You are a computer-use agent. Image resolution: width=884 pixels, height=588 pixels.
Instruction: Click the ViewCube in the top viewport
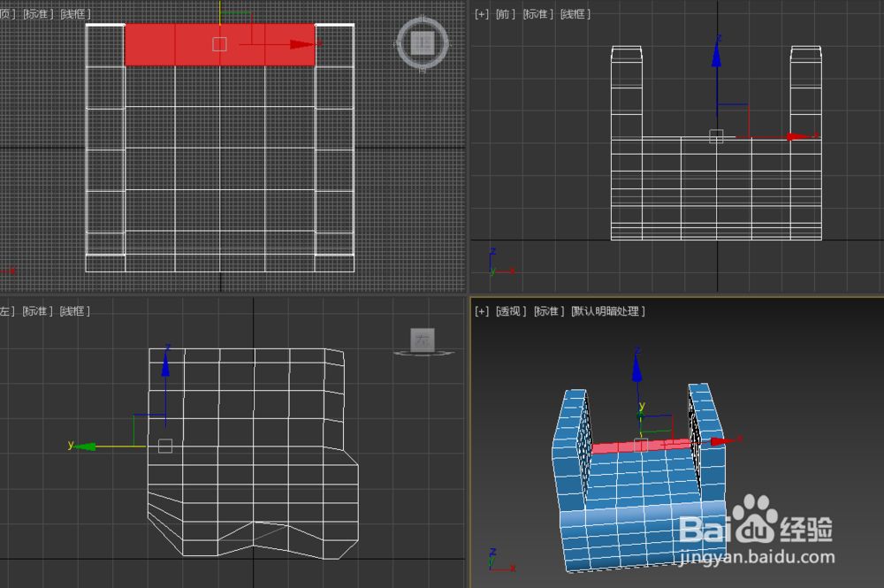422,42
